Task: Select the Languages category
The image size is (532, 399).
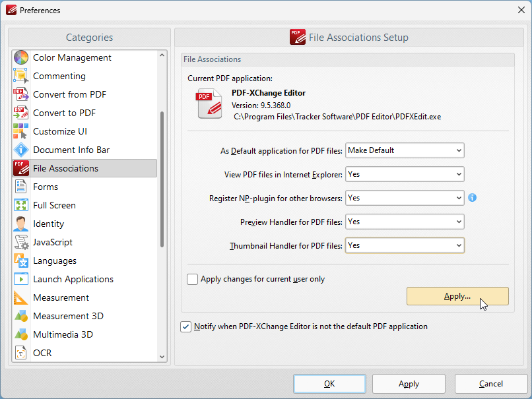Action: (x=85, y=261)
